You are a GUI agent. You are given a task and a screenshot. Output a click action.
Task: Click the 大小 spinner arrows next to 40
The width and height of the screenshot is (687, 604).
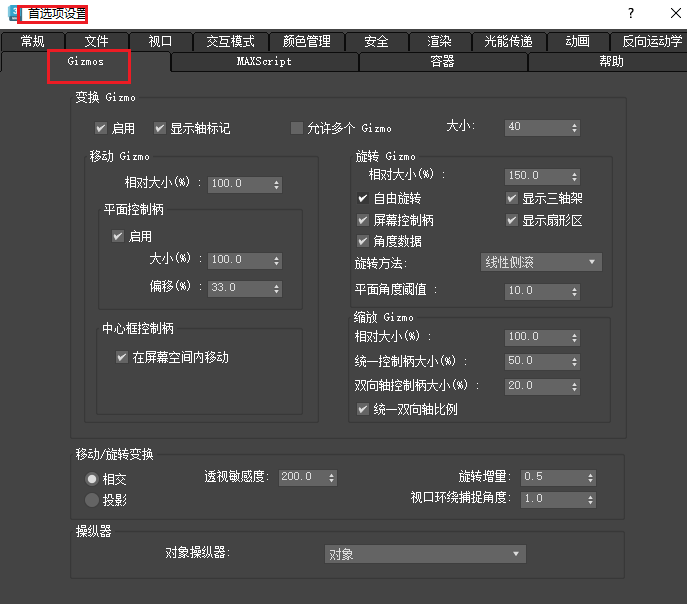click(x=574, y=127)
